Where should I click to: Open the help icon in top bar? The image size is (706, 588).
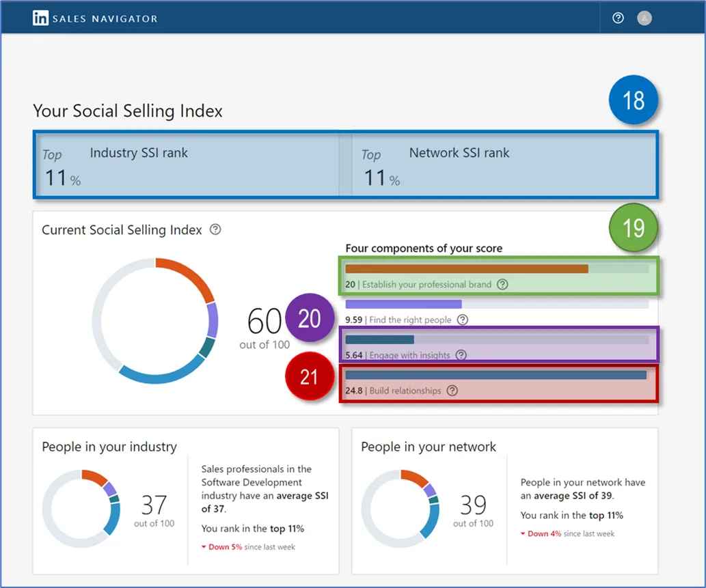(x=619, y=18)
